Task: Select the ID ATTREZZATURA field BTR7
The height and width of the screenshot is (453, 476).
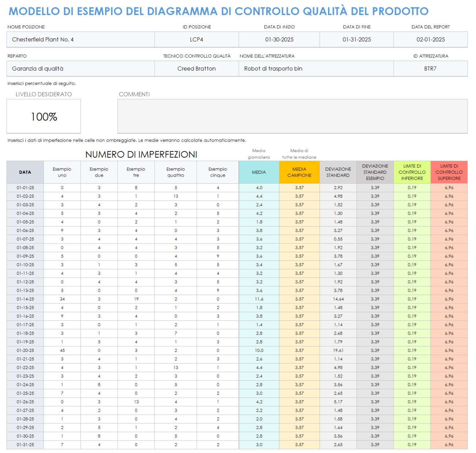Action: pyautogui.click(x=431, y=69)
